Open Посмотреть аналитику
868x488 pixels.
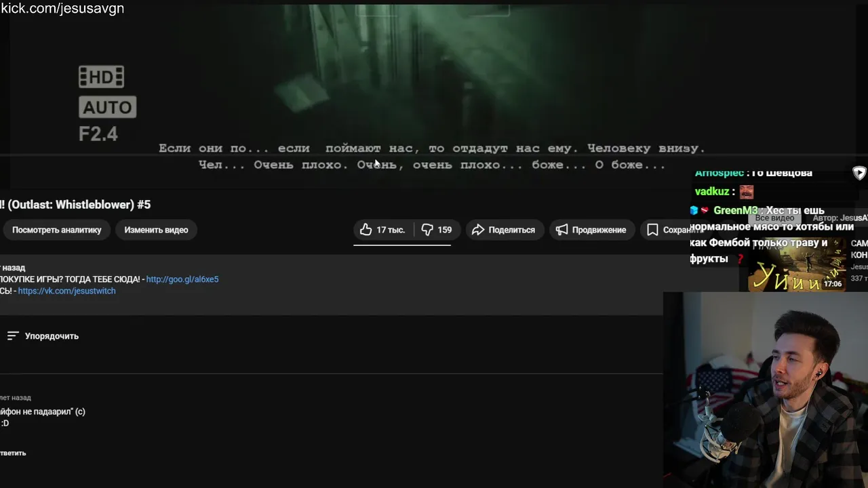click(x=56, y=230)
